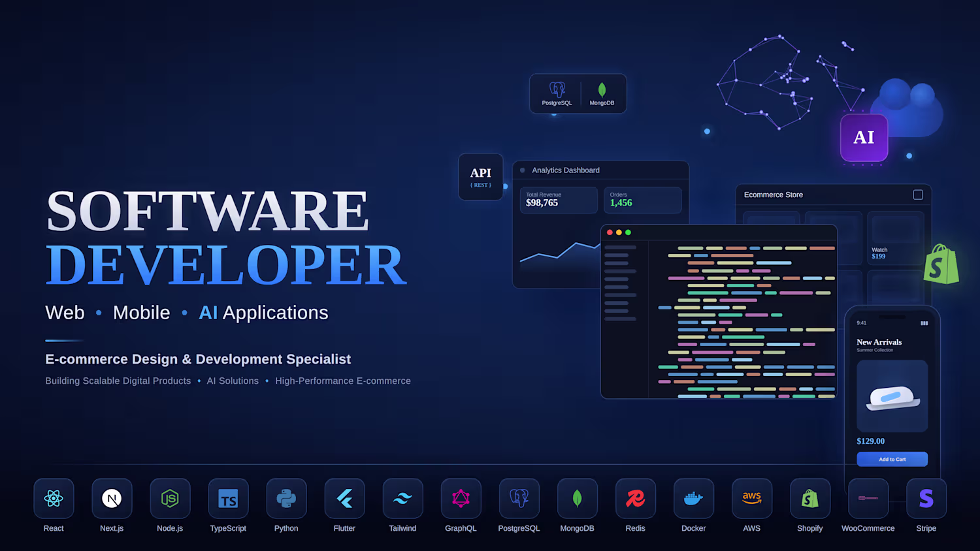This screenshot has width=980, height=551.
Task: Open the purple AI chip badge
Action: pos(864,138)
